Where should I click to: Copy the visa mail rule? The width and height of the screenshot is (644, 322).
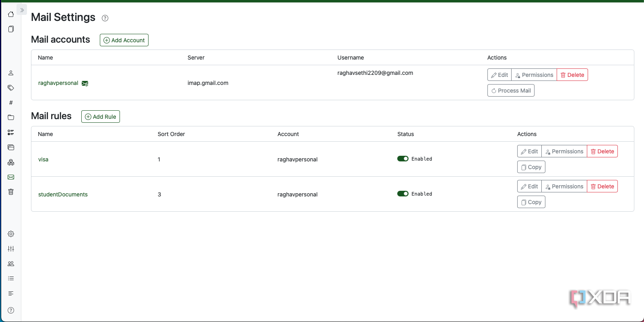coord(531,167)
